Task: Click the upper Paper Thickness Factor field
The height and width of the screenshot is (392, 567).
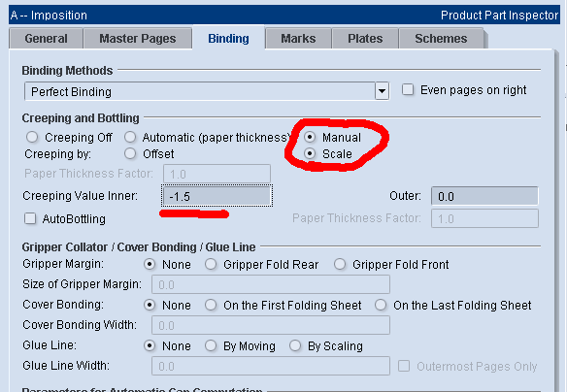Action: pos(217,174)
